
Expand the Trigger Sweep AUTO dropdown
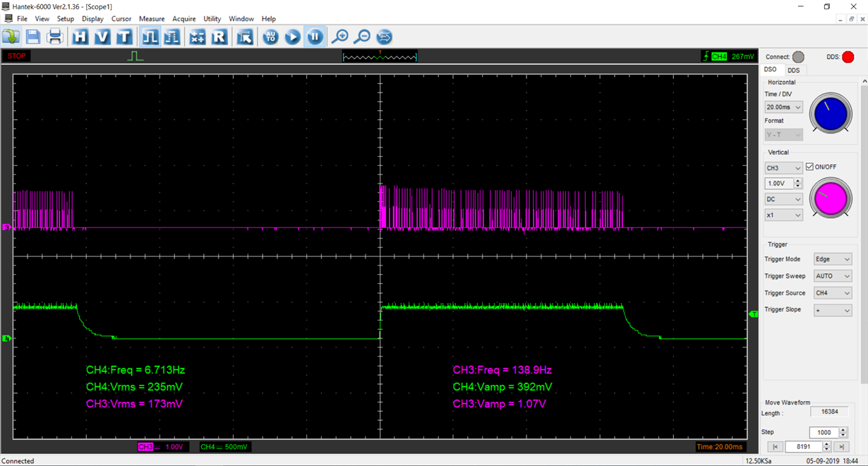pos(833,276)
